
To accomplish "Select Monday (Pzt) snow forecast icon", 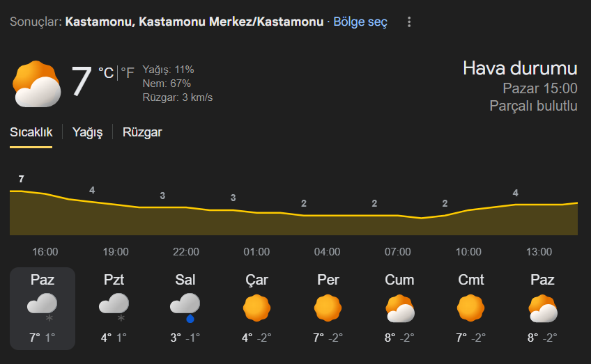I will (114, 306).
